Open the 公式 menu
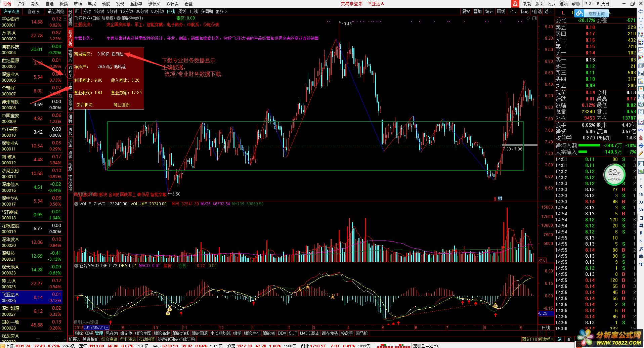 click(552, 4)
